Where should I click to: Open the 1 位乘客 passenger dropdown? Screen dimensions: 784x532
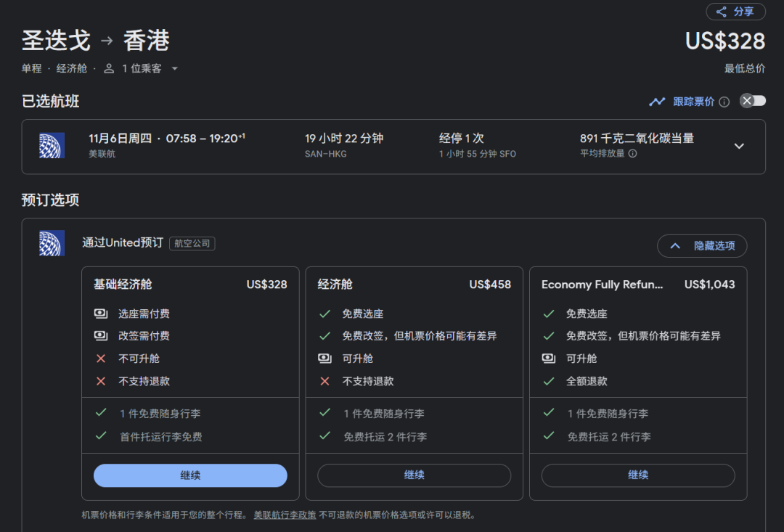click(142, 68)
